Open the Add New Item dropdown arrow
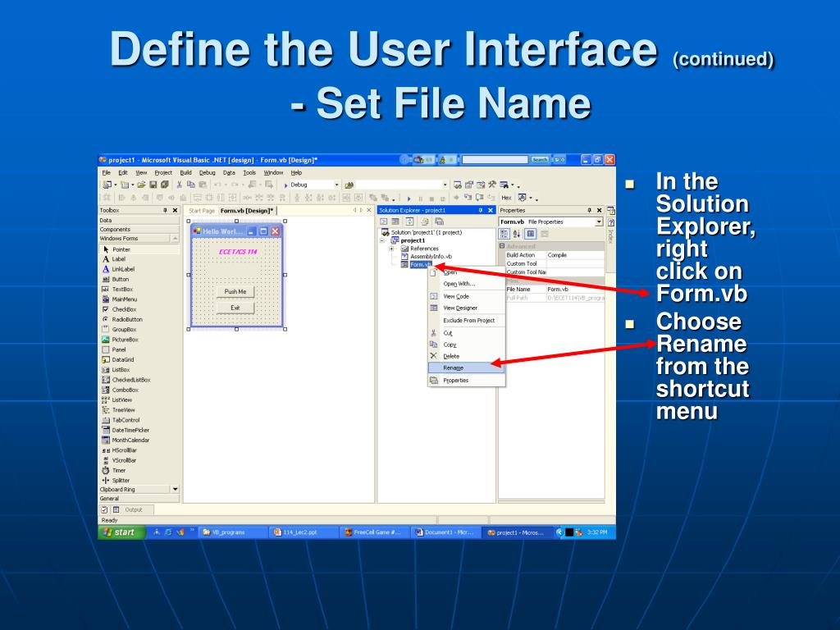 [132, 185]
